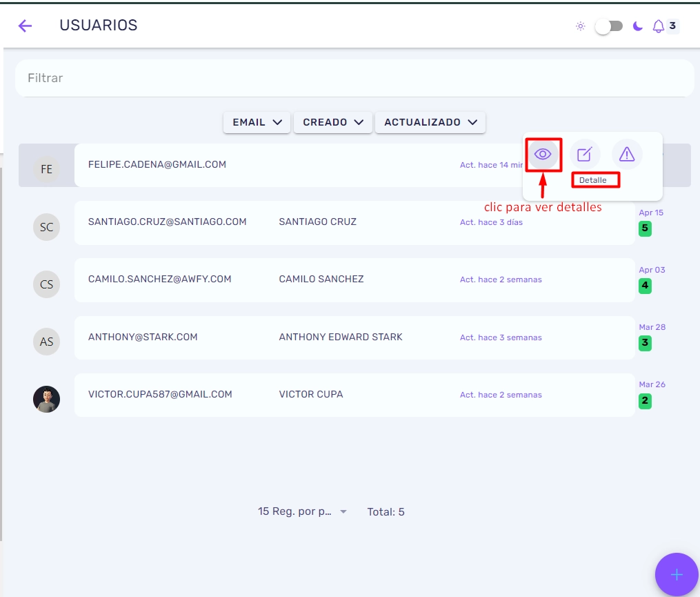Add a user with plus button
The height and width of the screenshot is (597, 700).
tap(677, 574)
